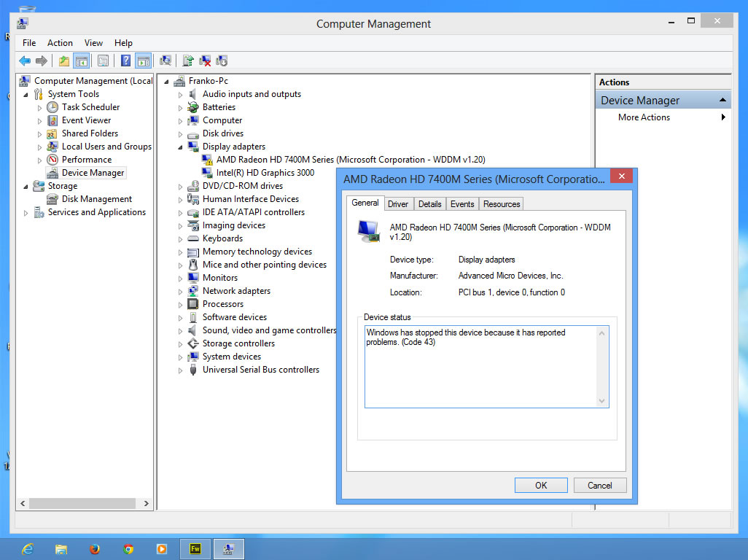748x560 pixels.
Task: Open the Help menu
Action: (123, 43)
